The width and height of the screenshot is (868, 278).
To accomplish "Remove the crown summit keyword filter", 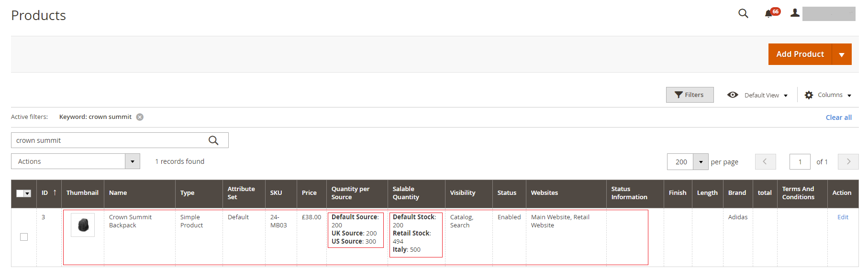I will tap(140, 117).
